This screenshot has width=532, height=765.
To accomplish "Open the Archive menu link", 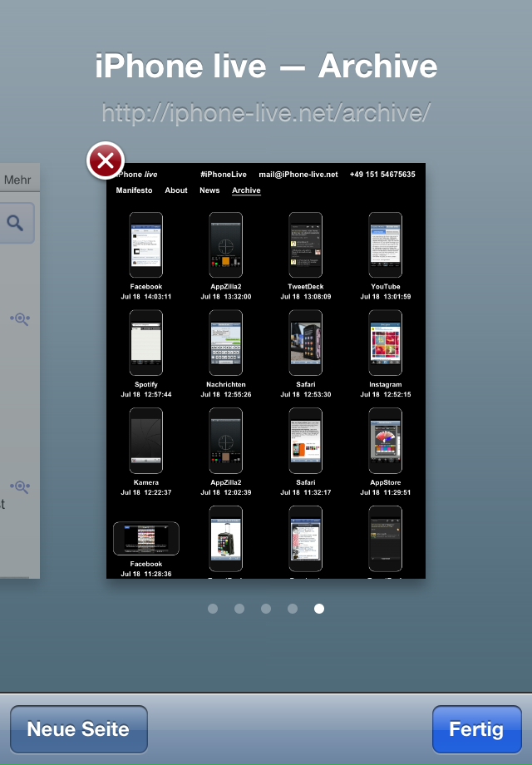I will tap(246, 190).
